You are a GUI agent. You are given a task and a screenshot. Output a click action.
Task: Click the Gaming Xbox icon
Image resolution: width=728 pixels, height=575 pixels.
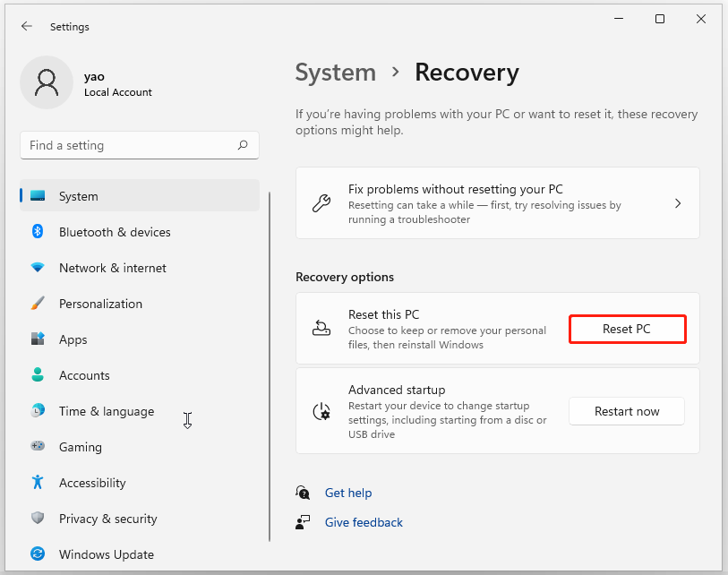tap(37, 447)
